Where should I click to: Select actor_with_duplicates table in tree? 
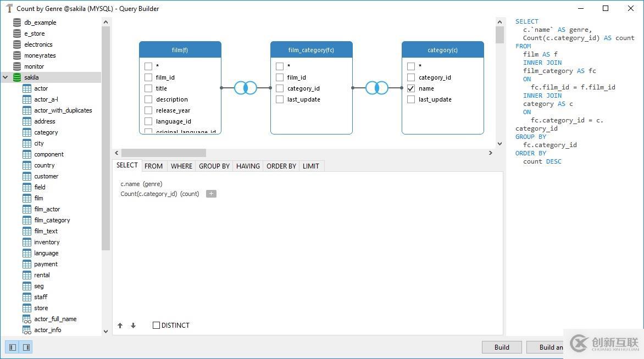63,110
